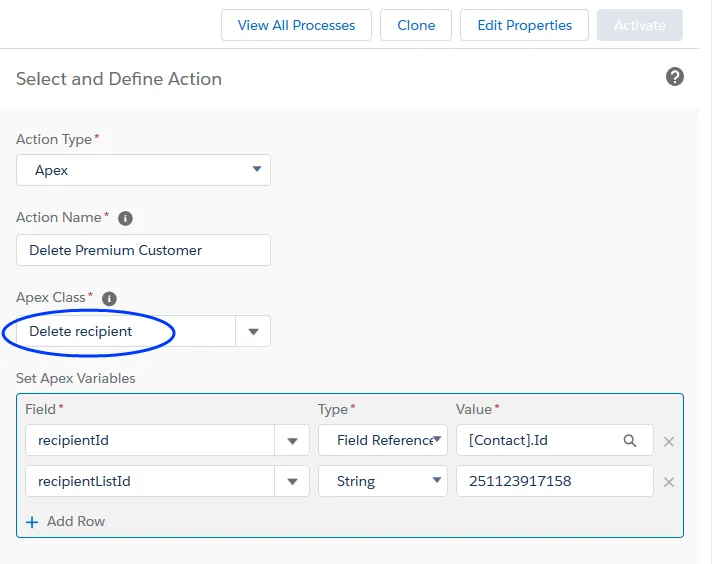
Task: Click the Clone button
Action: click(416, 25)
